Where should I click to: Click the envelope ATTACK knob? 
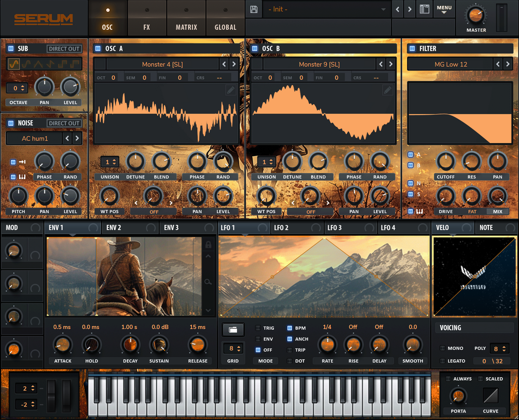coord(63,345)
